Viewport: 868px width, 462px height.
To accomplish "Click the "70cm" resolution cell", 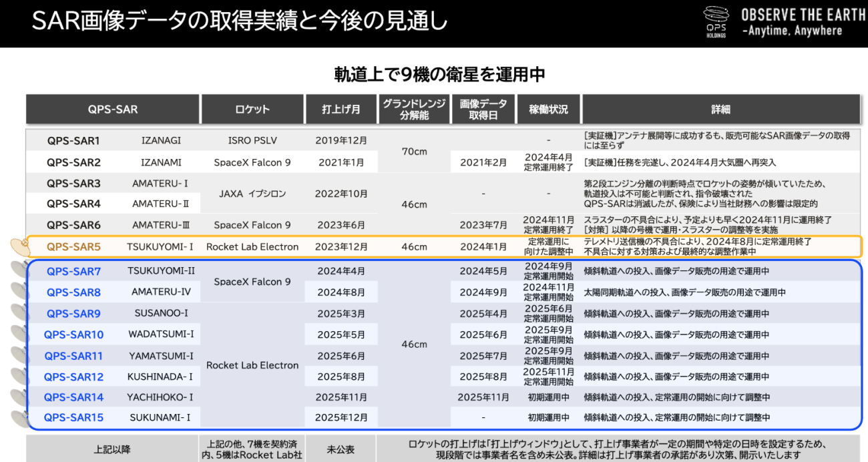I will tap(414, 152).
